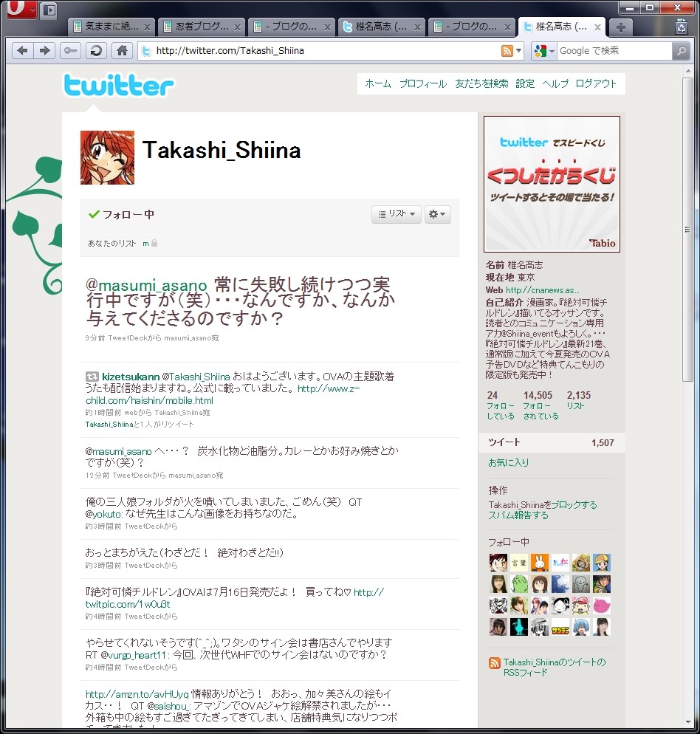
Task: Open the Takashi_ShiinaのツイートのRSSフィード link
Action: [x=555, y=667]
